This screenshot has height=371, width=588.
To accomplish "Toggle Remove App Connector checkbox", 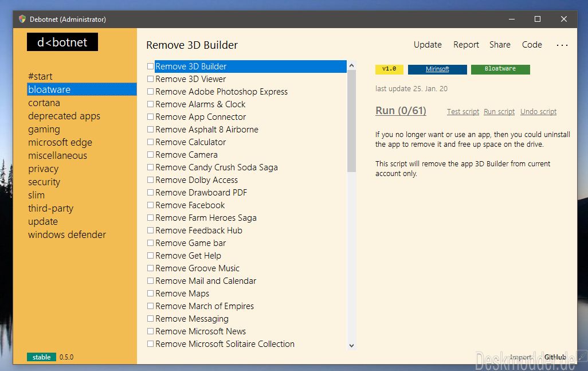I will [150, 117].
